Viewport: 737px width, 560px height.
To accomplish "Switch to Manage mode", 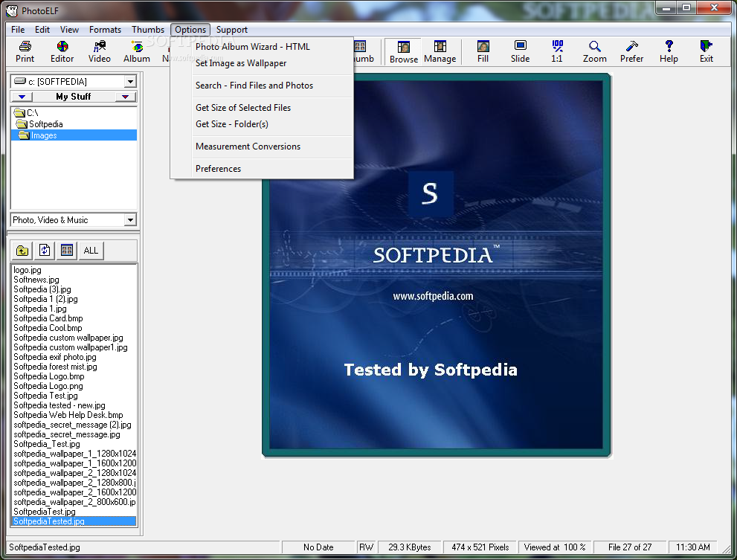I will tap(440, 51).
